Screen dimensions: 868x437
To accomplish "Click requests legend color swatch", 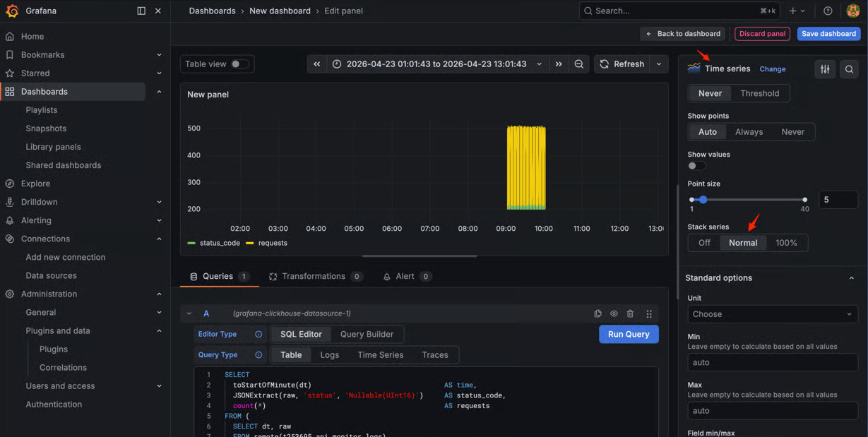I will (x=249, y=243).
